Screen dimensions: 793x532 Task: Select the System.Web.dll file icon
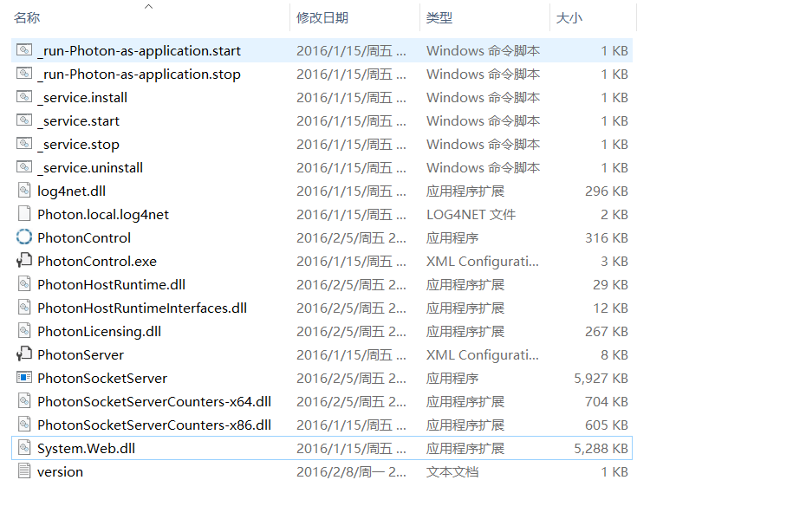coord(23,448)
